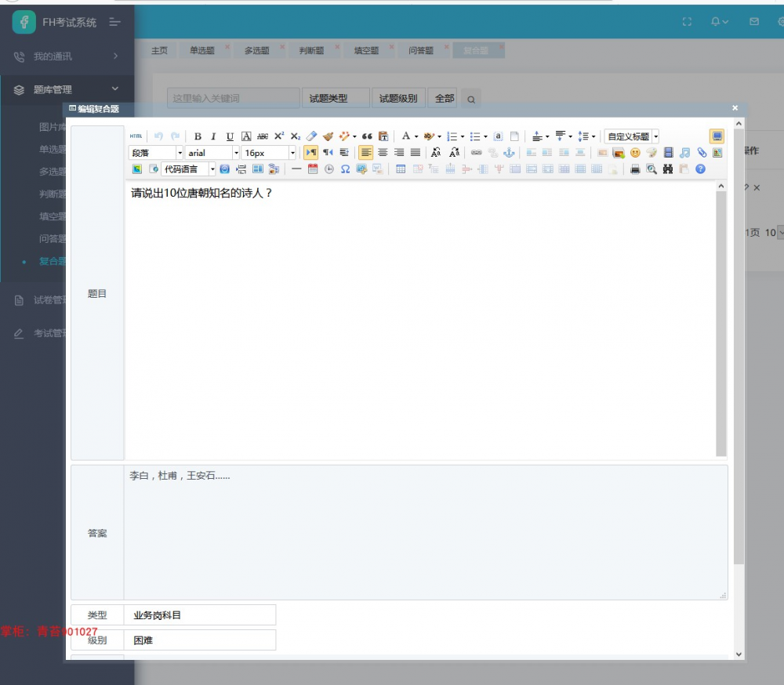Insert a horizontal rule
The height and width of the screenshot is (685, 784).
(x=296, y=169)
